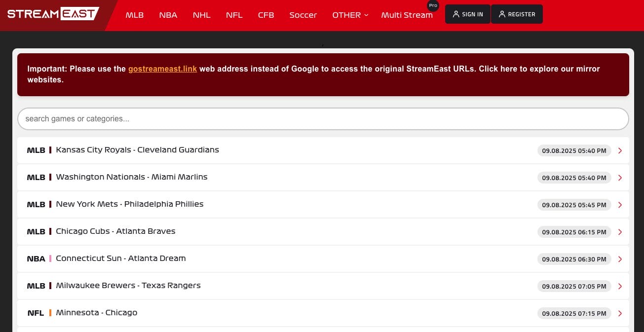Image resolution: width=644 pixels, height=332 pixels.
Task: Click the Register button
Action: coord(516,14)
